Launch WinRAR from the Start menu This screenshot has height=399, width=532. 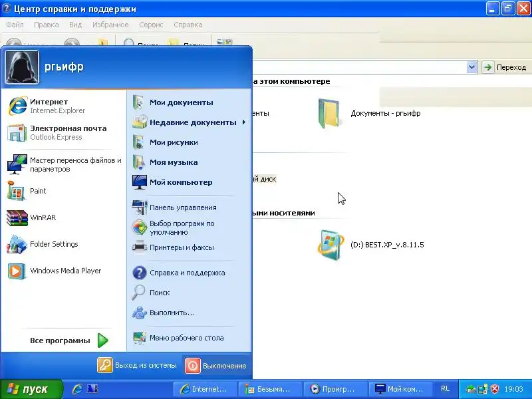pos(64,217)
